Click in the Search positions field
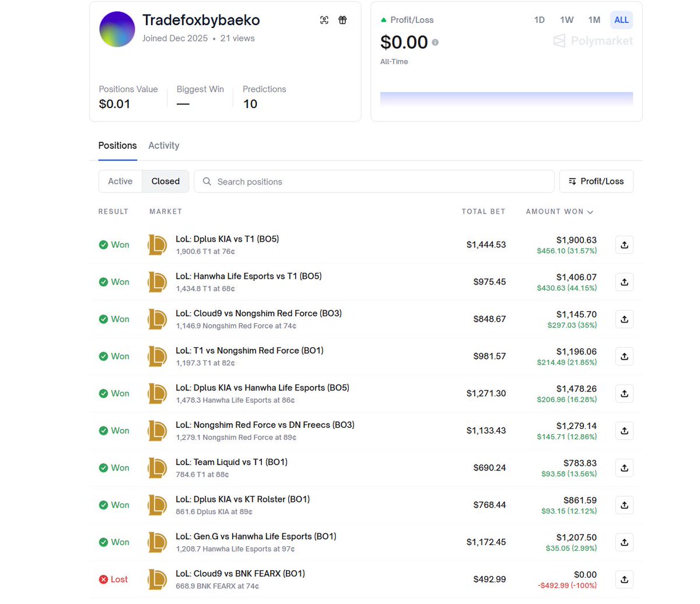Image resolution: width=700 pixels, height=604 pixels. (374, 181)
